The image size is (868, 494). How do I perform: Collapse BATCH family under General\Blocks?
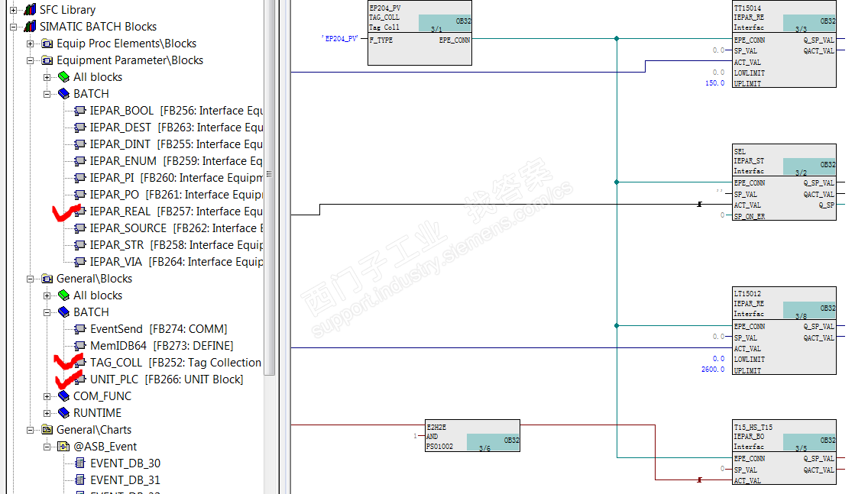click(47, 312)
